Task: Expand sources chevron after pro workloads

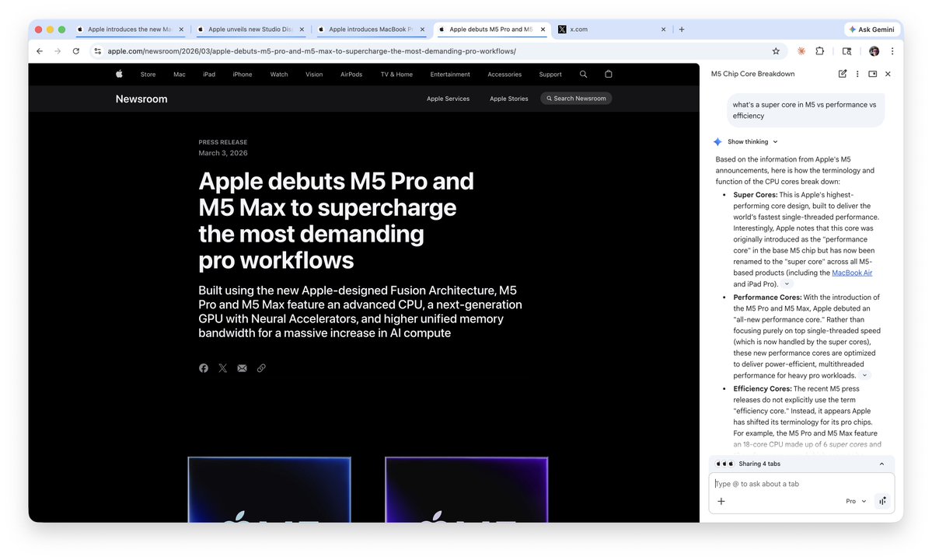Action: click(x=865, y=375)
